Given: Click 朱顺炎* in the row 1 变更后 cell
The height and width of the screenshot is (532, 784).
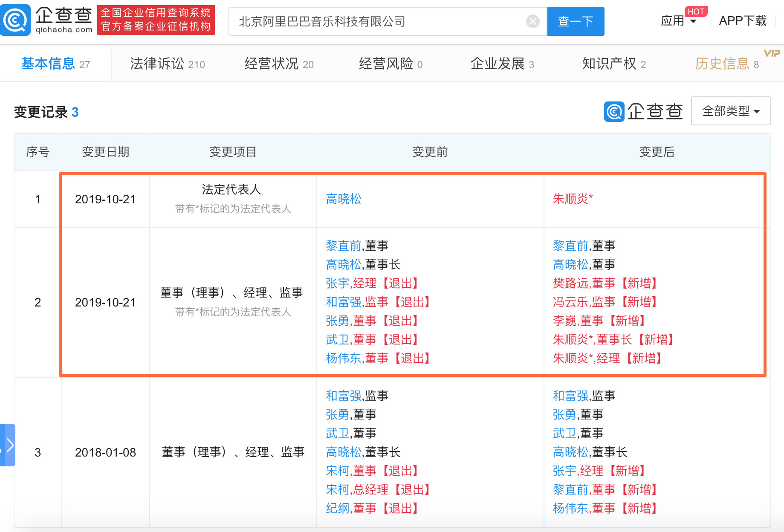Looking at the screenshot, I should 573,199.
